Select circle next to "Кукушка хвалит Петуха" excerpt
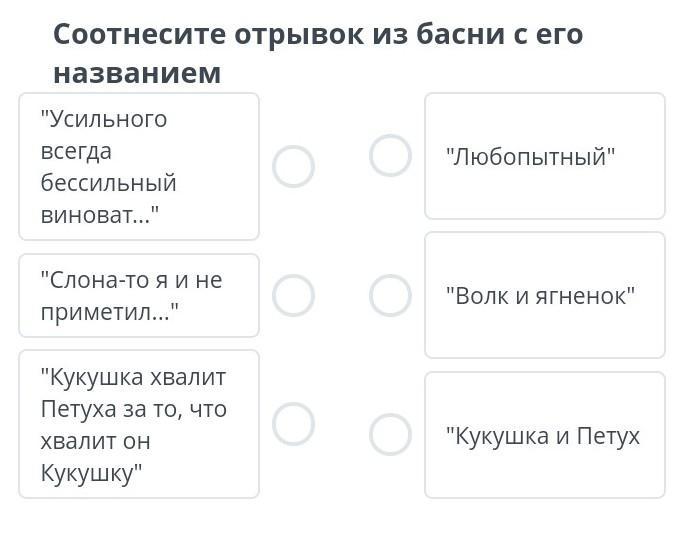 point(294,424)
